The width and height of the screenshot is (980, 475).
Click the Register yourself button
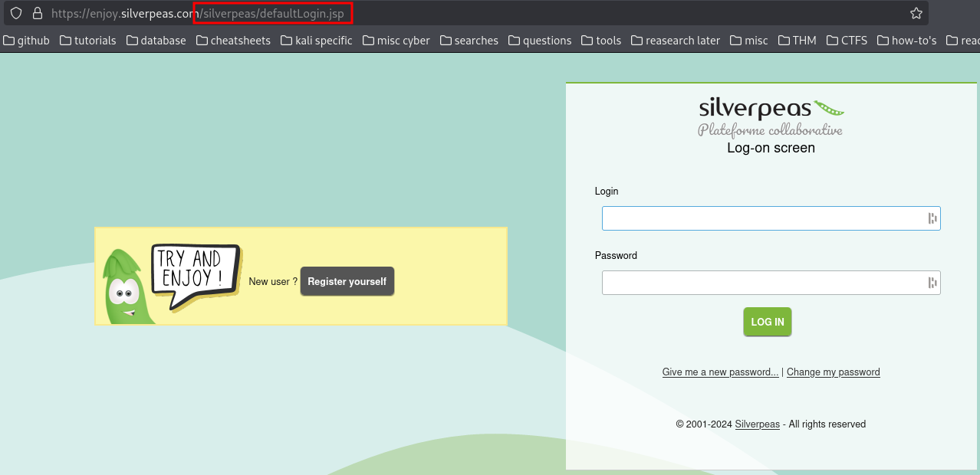click(x=347, y=281)
